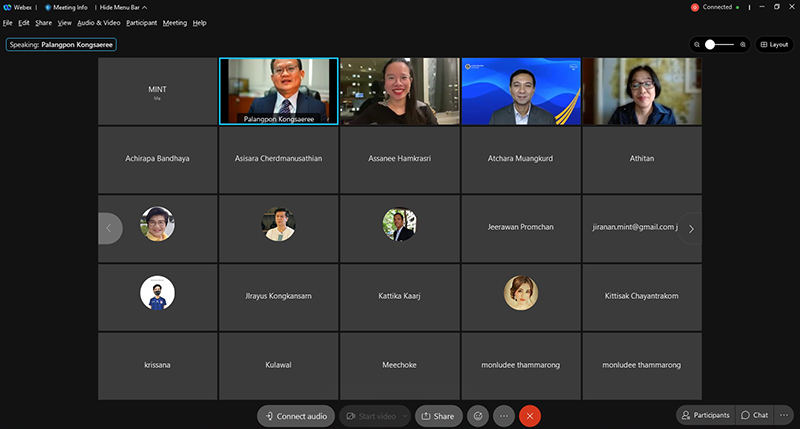This screenshot has width=800, height=429.
Task: Expand the video options dropdown arrow
Action: [405, 416]
